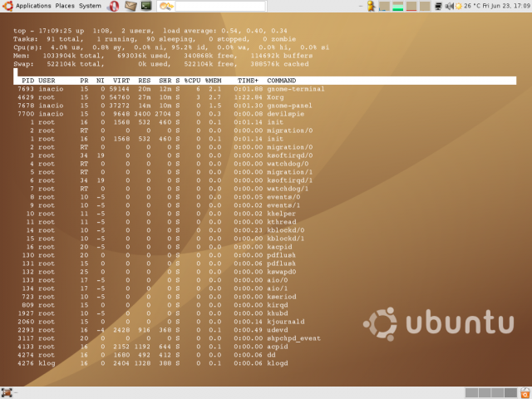
Task: Click the 'gnome-panel' process name
Action: [289, 106]
